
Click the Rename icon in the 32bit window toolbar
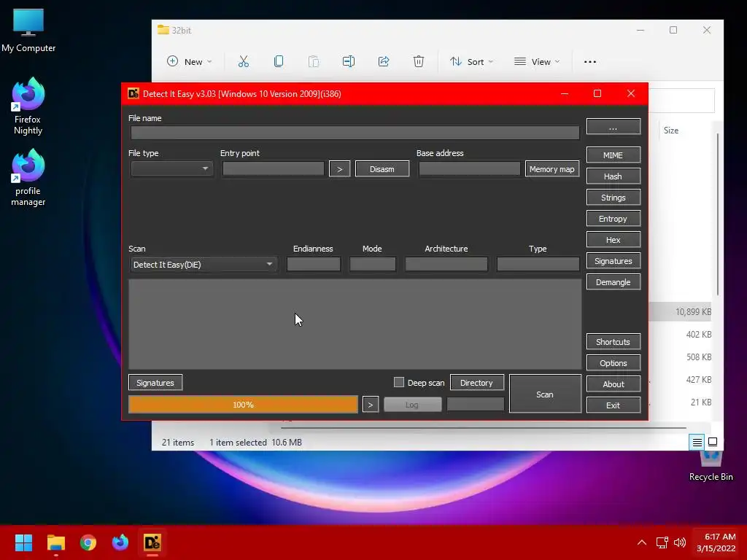(349, 61)
